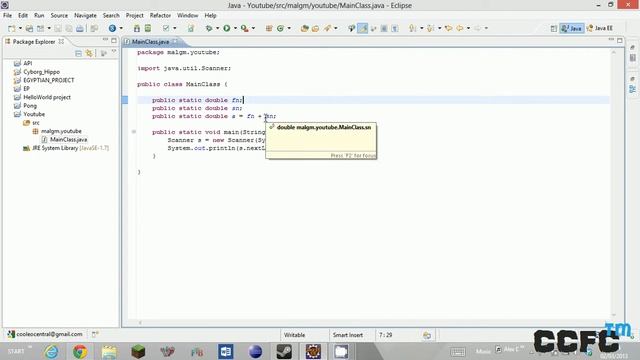Open the Navigate menu
Screen dimensions: 640x360
coord(85,16)
